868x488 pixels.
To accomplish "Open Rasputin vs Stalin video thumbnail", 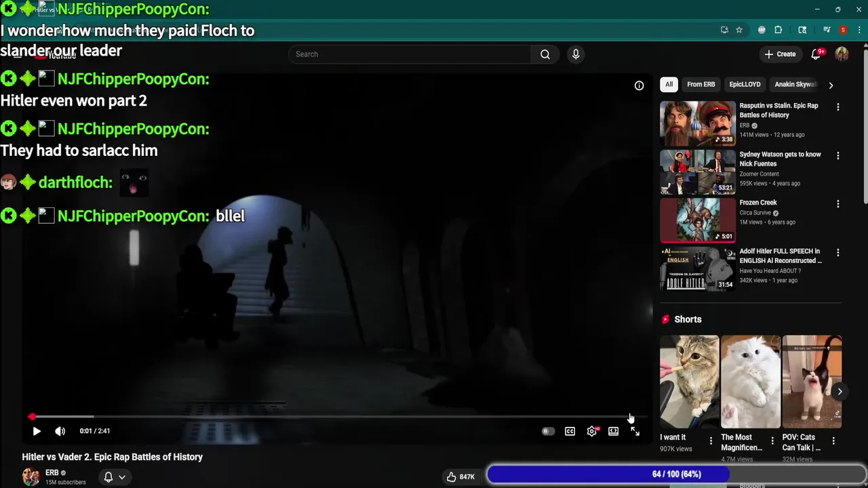I will click(698, 123).
